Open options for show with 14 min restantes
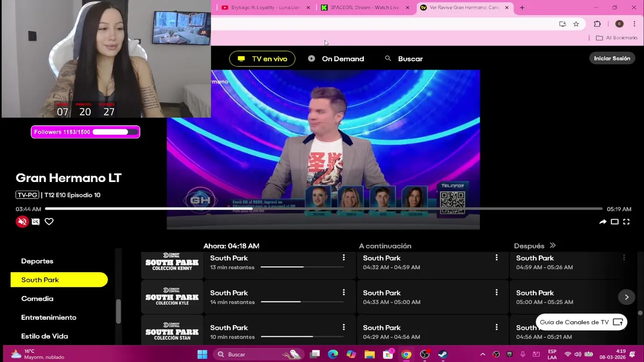The image size is (644, 362). click(x=344, y=293)
